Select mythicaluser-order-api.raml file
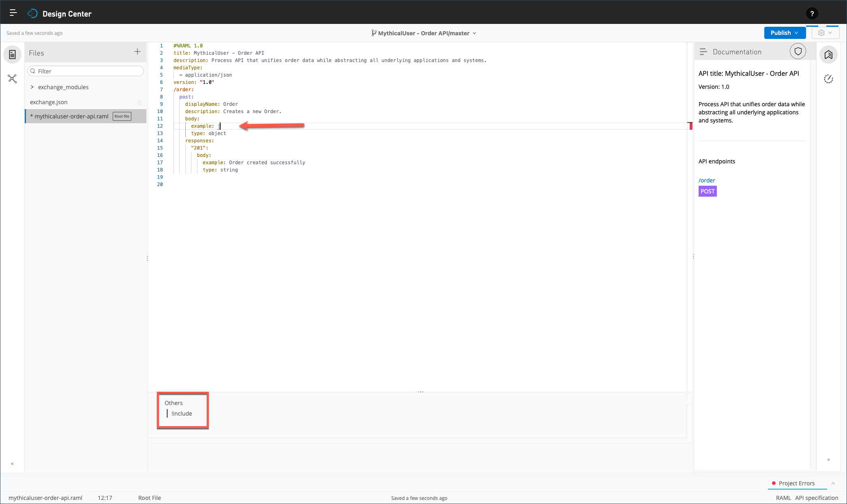 (86, 116)
